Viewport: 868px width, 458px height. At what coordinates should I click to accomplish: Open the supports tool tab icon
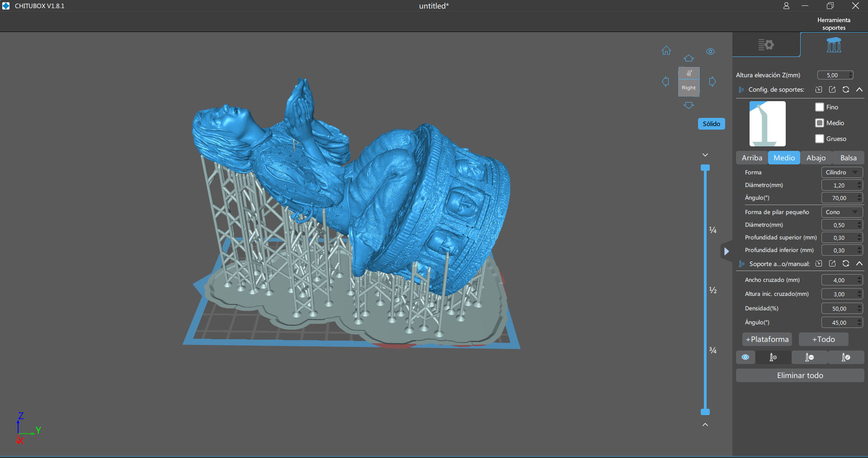(834, 45)
